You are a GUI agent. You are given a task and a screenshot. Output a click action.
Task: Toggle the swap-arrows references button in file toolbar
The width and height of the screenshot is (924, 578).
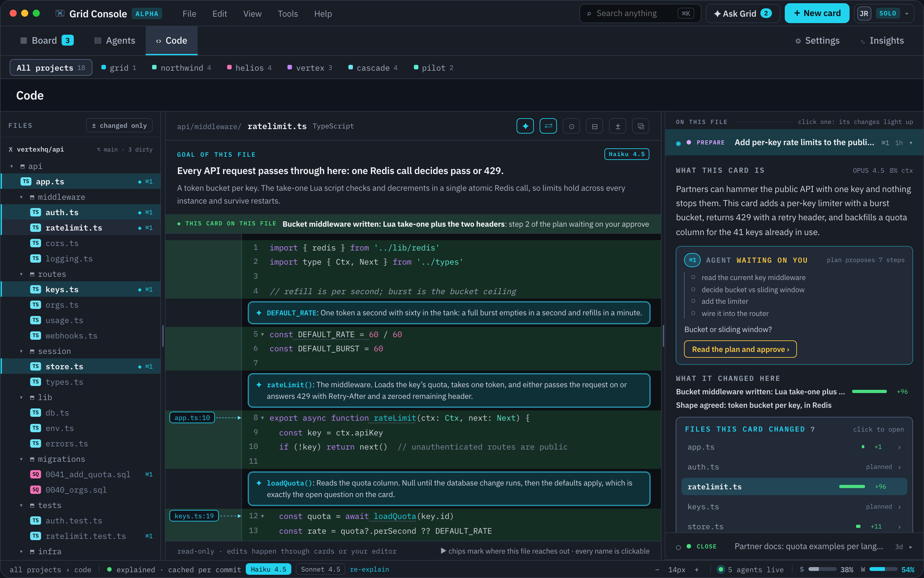(548, 126)
